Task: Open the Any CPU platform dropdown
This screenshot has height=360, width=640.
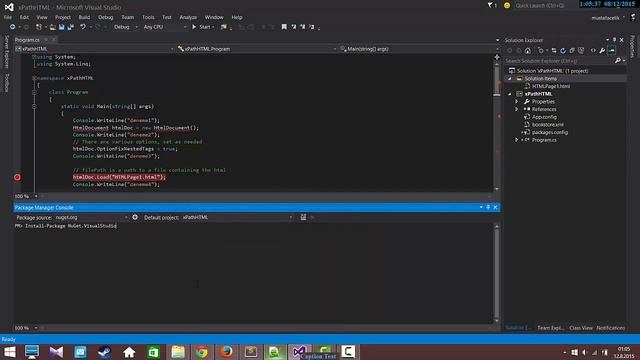Action: tap(165, 27)
